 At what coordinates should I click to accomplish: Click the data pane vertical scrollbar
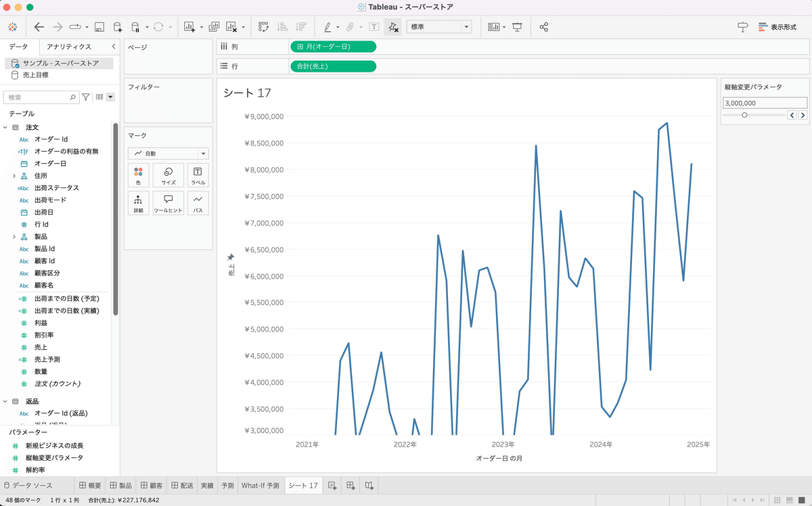116,220
